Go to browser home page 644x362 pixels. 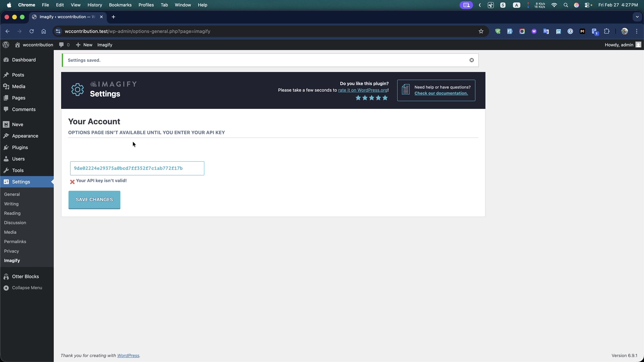coord(44,31)
